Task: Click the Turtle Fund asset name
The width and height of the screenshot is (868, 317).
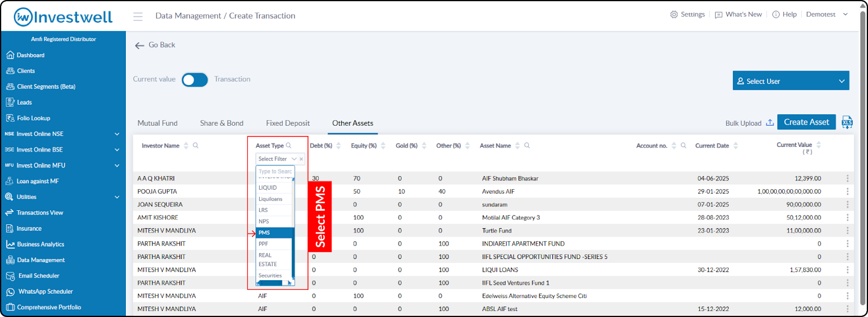Action: click(x=497, y=231)
